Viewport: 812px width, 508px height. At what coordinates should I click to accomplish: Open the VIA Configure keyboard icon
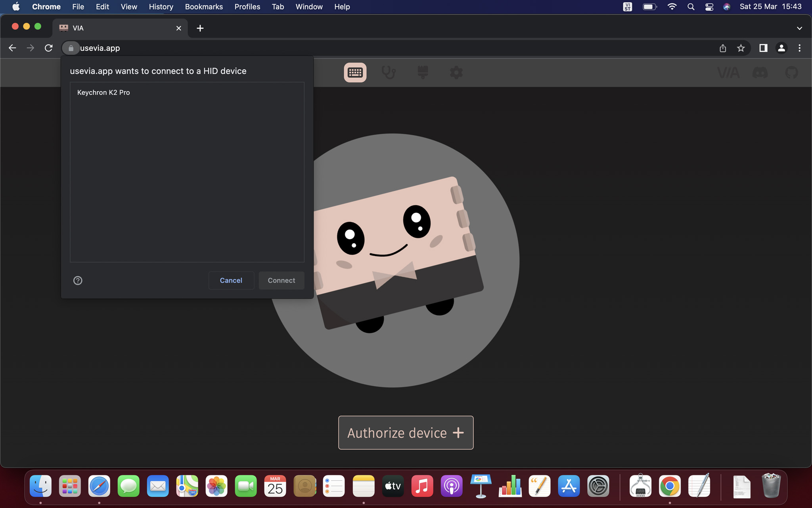(x=355, y=73)
